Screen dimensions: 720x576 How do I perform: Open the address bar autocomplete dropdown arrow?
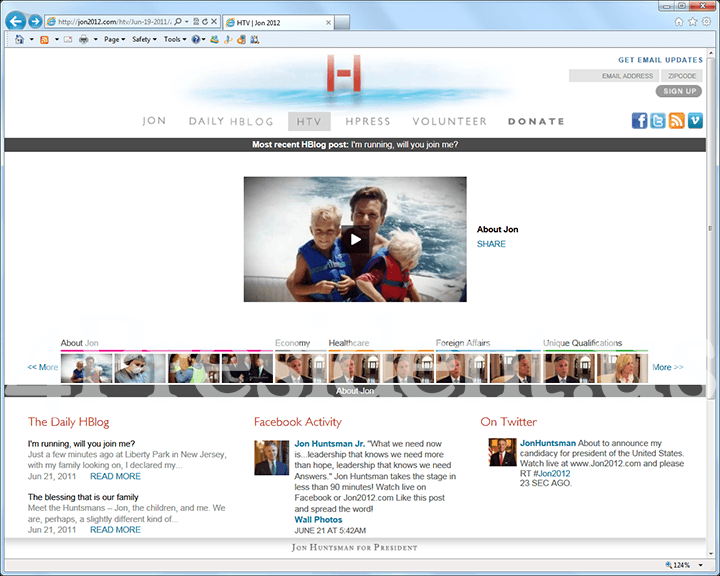click(187, 22)
